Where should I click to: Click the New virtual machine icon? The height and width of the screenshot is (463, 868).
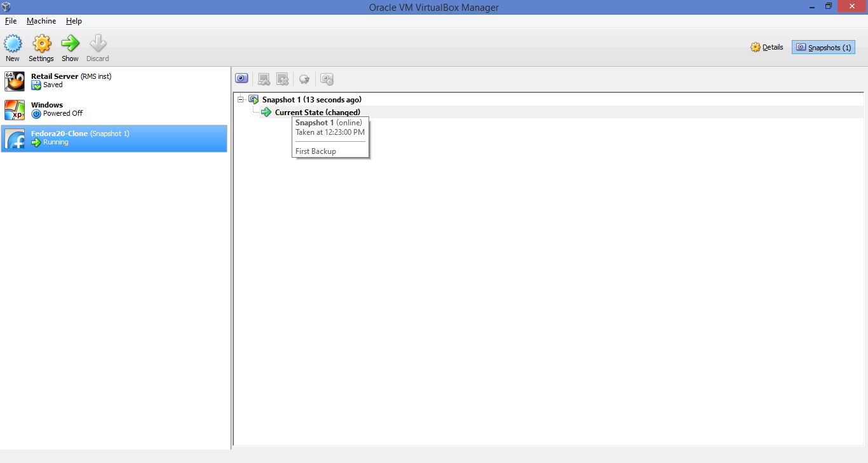13,44
